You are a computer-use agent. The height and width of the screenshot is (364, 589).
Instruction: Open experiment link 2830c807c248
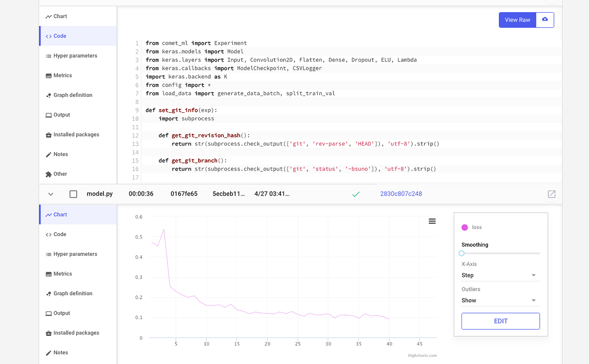pyautogui.click(x=401, y=194)
